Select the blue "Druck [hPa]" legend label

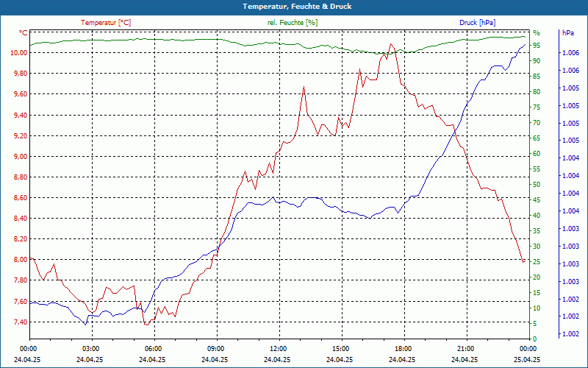[477, 23]
